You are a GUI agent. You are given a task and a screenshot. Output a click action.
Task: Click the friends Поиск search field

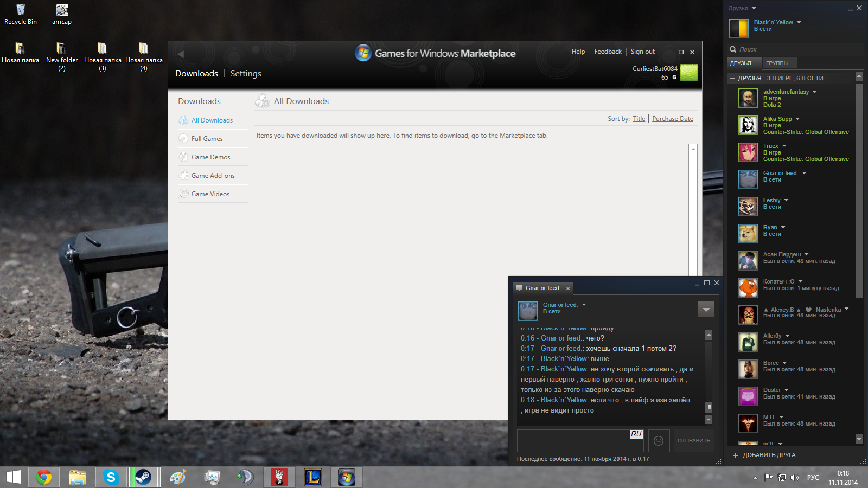795,49
